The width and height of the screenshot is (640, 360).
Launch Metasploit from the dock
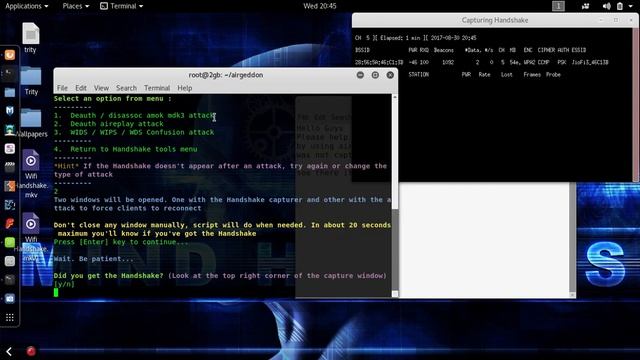pos(10,111)
